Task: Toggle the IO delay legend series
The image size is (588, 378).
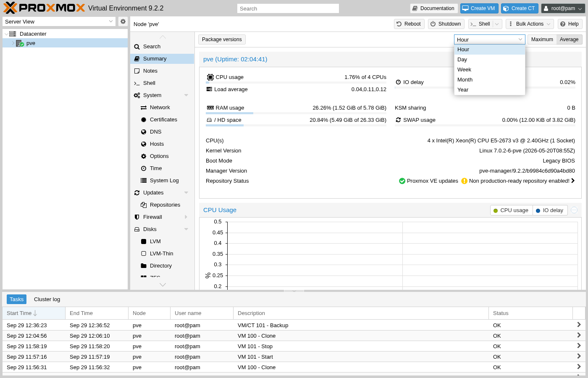Action: (x=550, y=210)
